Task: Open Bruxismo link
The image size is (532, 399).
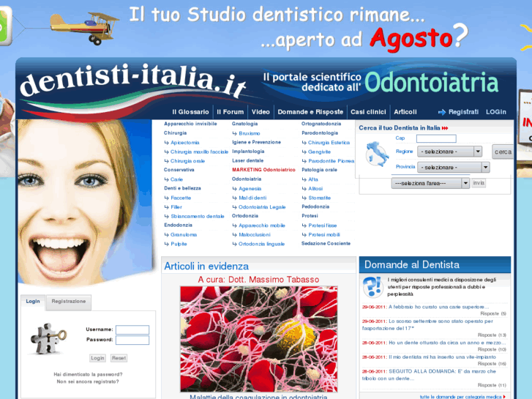Action: (x=249, y=133)
